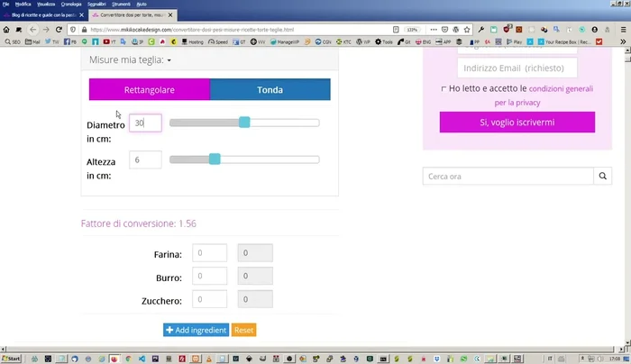Image resolution: width=631 pixels, height=364 pixels.
Task: Click the 'Add ingredient' button
Action: click(x=196, y=331)
